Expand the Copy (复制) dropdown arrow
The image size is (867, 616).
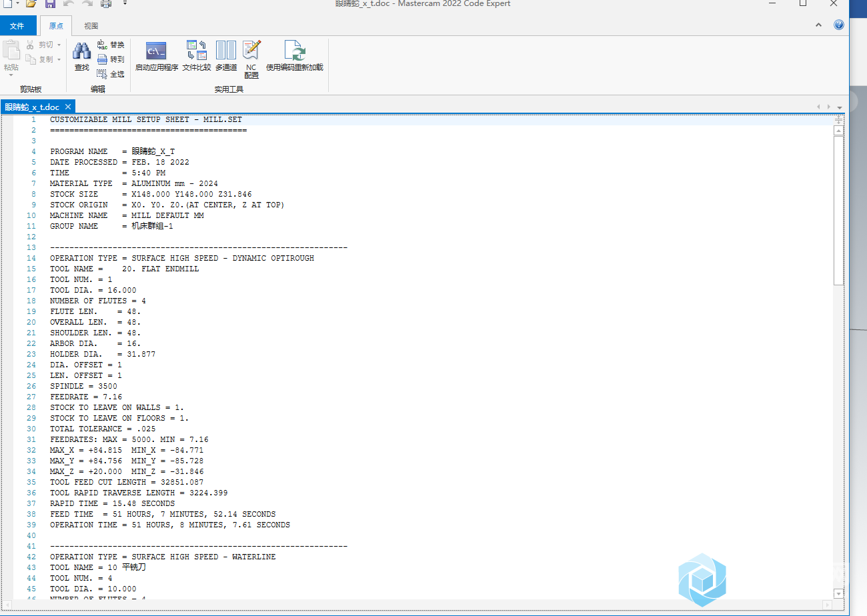pyautogui.click(x=59, y=59)
